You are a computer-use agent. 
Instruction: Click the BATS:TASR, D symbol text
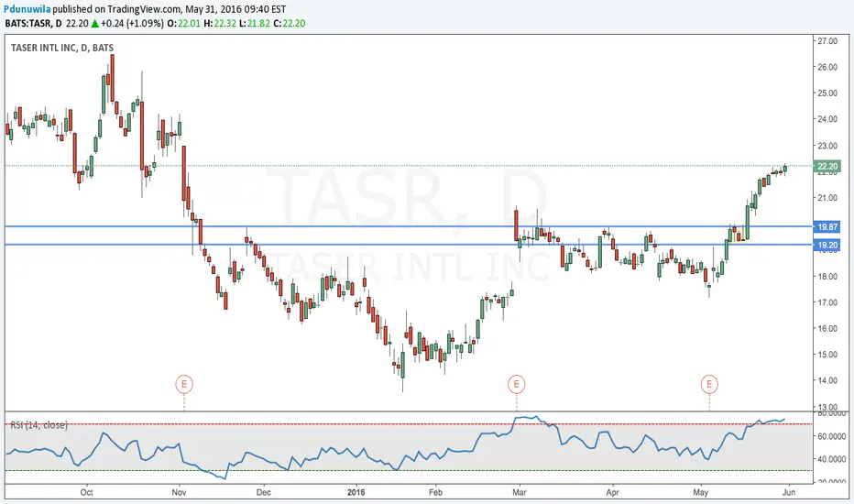tap(33, 24)
